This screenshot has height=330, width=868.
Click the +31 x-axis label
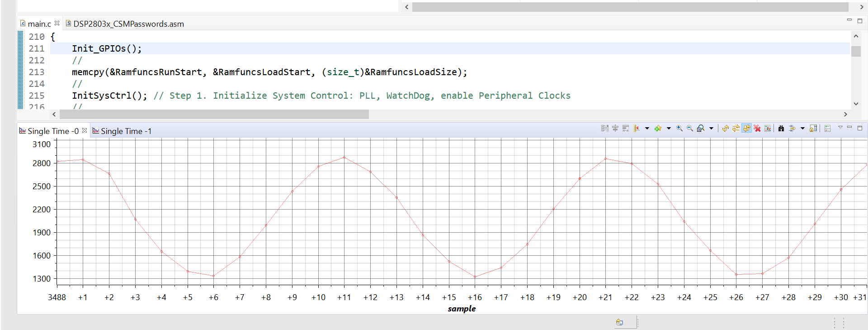click(x=860, y=297)
